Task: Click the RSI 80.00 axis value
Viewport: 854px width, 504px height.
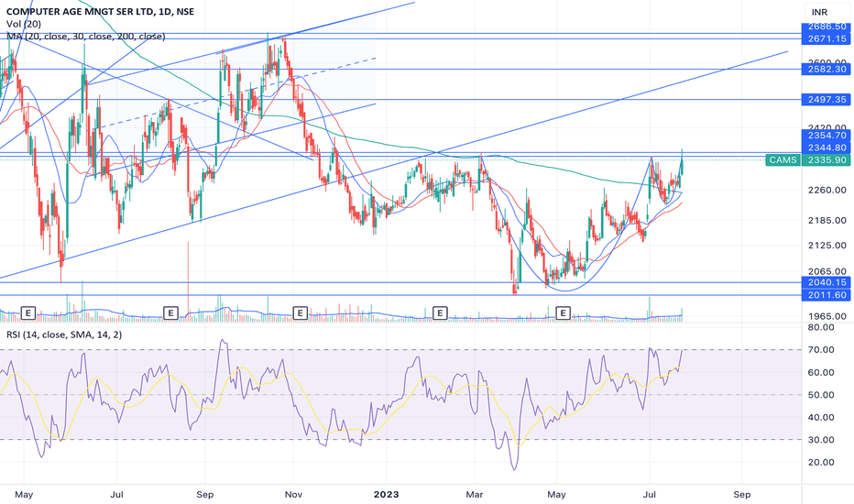Action: tap(821, 327)
